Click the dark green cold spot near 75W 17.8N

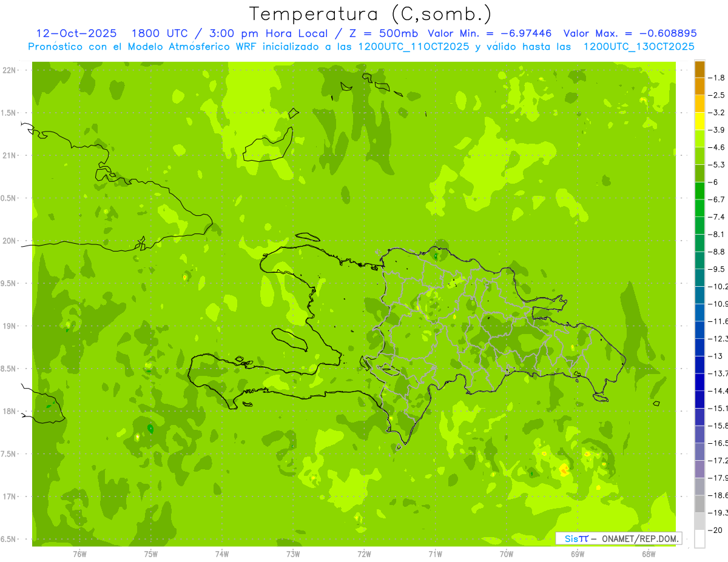point(150,429)
